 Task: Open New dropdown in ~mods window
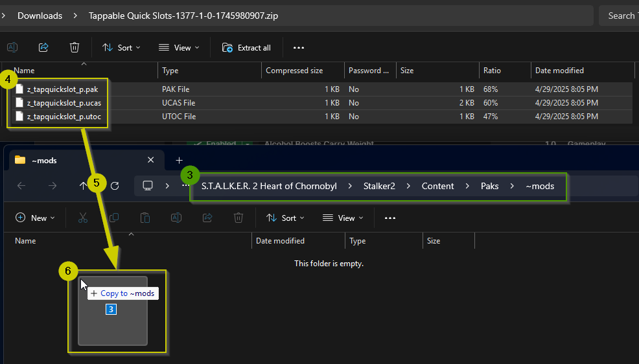(x=35, y=218)
